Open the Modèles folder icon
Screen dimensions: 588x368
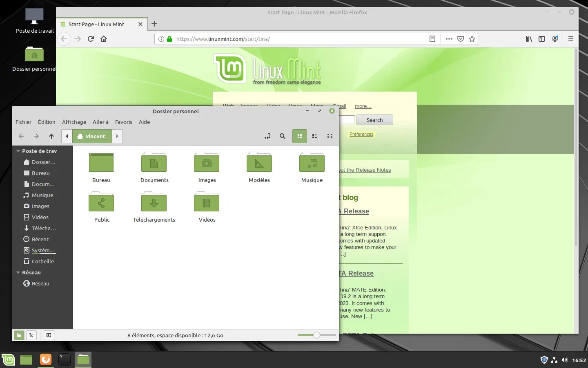(259, 163)
